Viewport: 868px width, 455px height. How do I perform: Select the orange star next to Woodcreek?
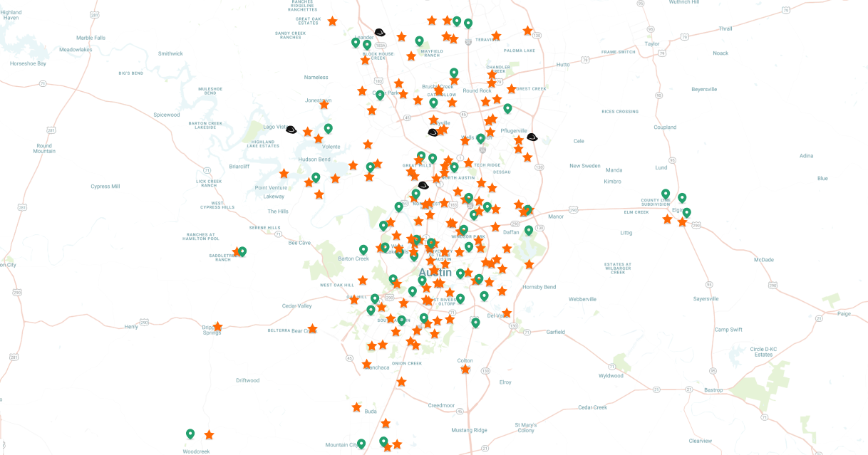click(209, 434)
